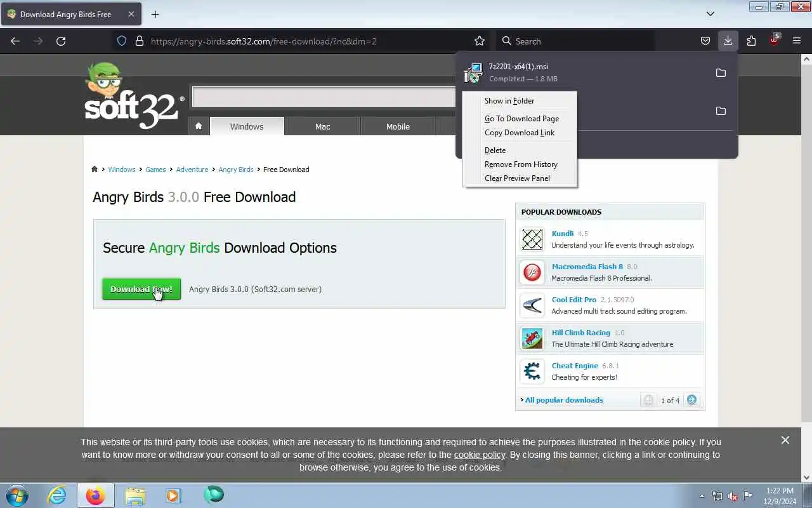Close the cookie banner
This screenshot has height=508, width=812.
785,440
